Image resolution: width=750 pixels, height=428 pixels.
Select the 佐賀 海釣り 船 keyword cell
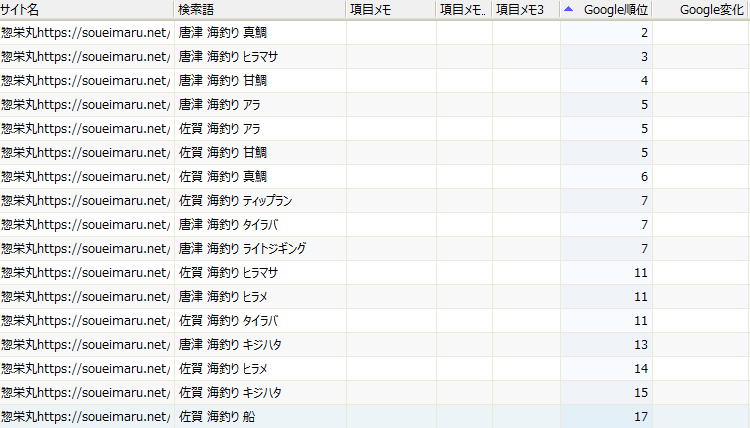[x=260, y=417]
